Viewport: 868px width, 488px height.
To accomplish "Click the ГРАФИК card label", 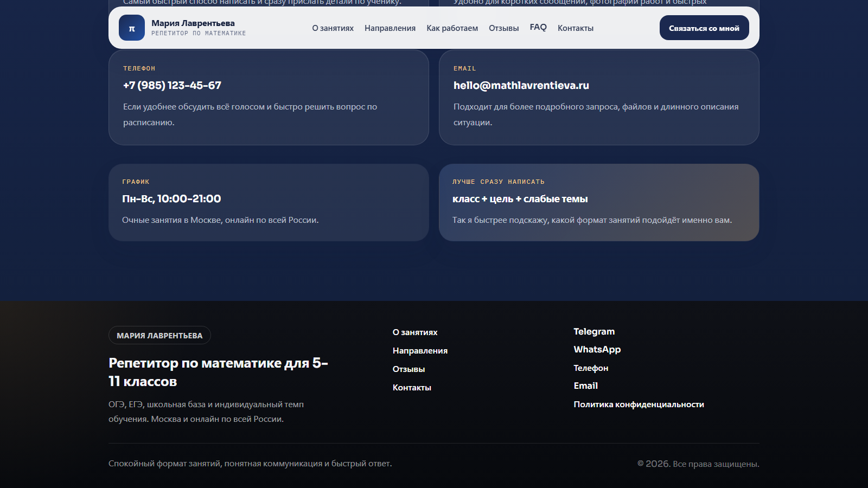I will 136,182.
